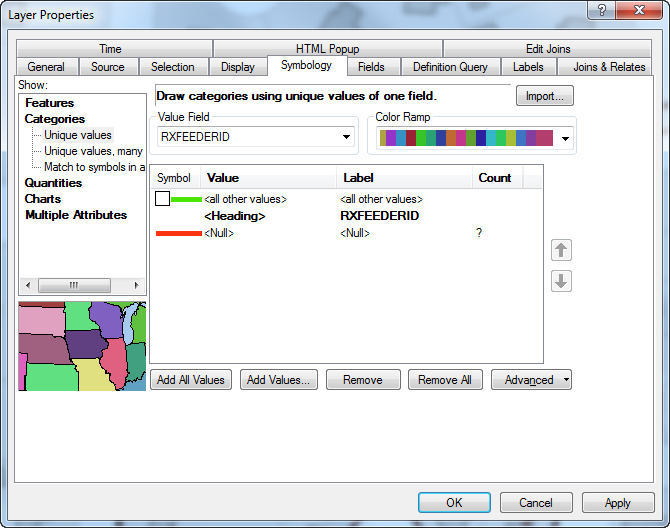Click the red line symbol for Null
670x528 pixels.
[178, 233]
